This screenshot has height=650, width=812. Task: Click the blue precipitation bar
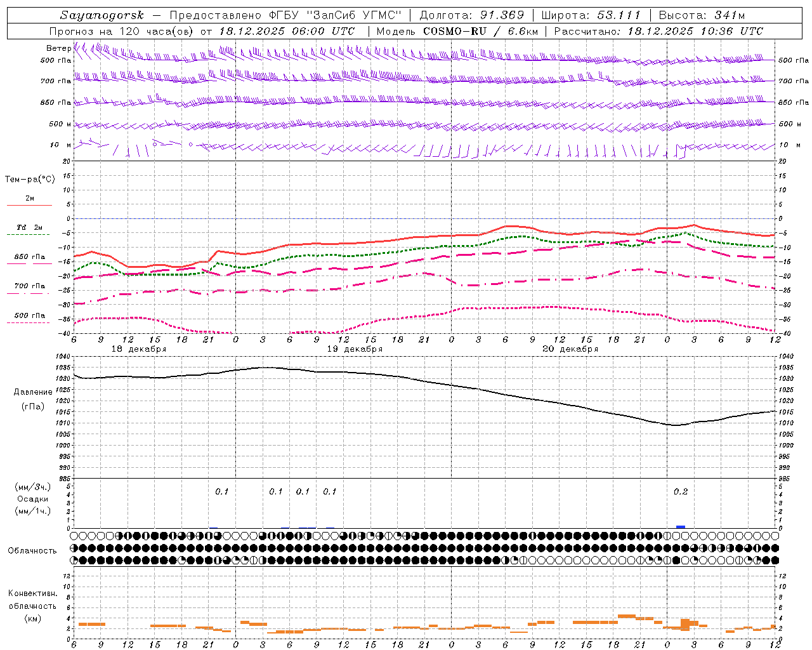681,527
